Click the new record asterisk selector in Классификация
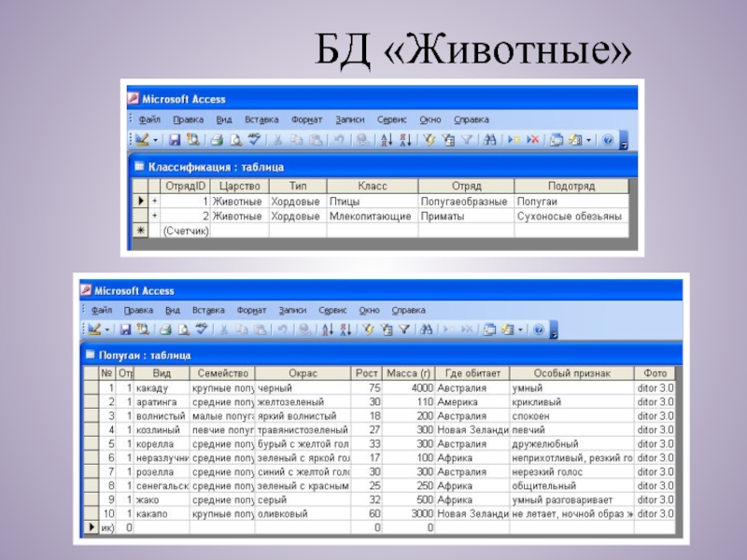Screen dimensions: 747x560 coord(140,231)
